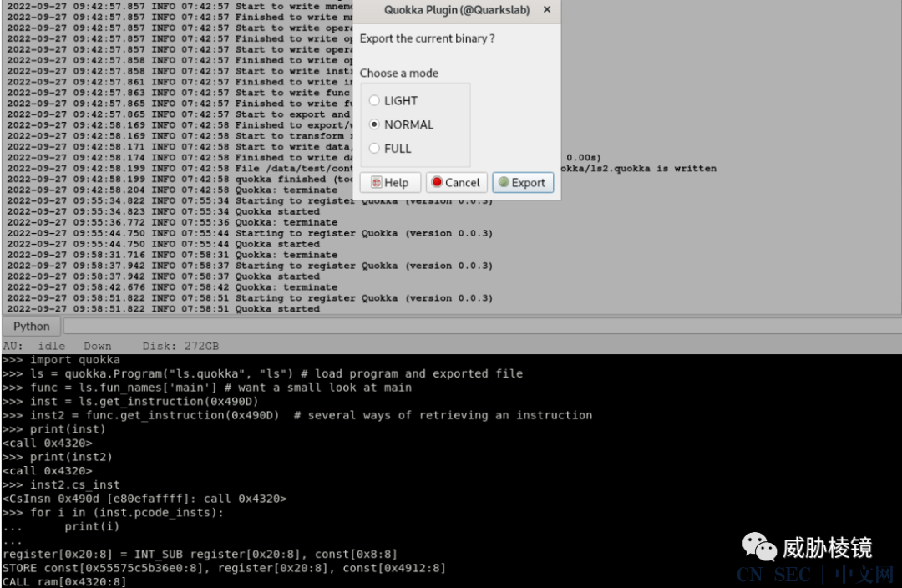Select the FULL export mode radio button
Screen dimensions: 902x588
tap(374, 149)
